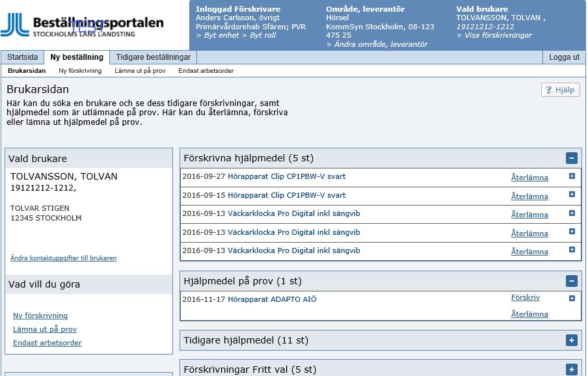Expand details for the 2016-09-15 Hörapparat Clip row

[572, 195]
